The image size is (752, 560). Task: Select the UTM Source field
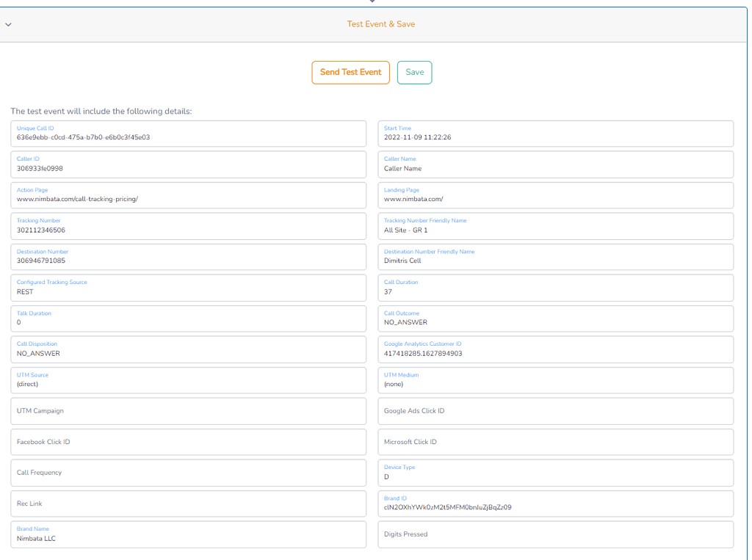click(x=187, y=380)
